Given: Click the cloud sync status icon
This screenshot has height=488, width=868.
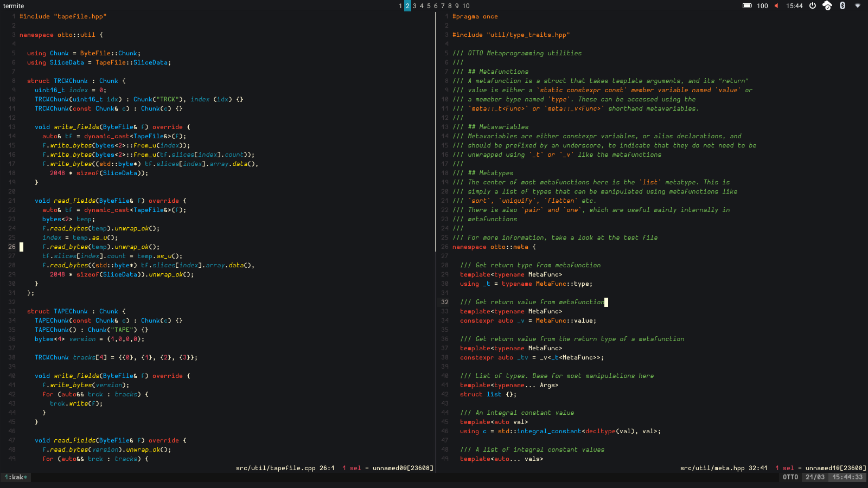Looking at the screenshot, I should (x=827, y=6).
